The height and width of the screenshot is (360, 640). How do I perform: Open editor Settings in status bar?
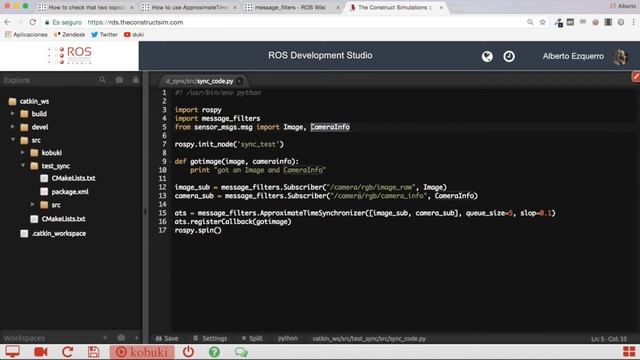pyautogui.click(x=210, y=338)
